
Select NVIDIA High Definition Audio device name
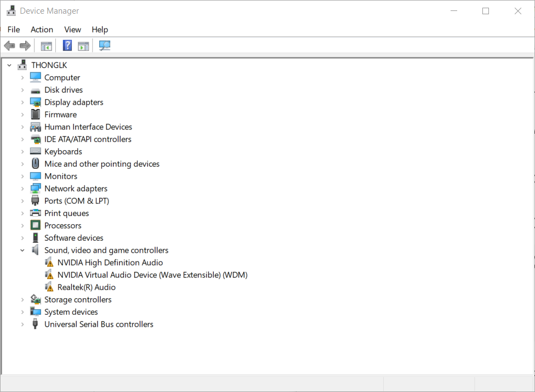pos(110,263)
